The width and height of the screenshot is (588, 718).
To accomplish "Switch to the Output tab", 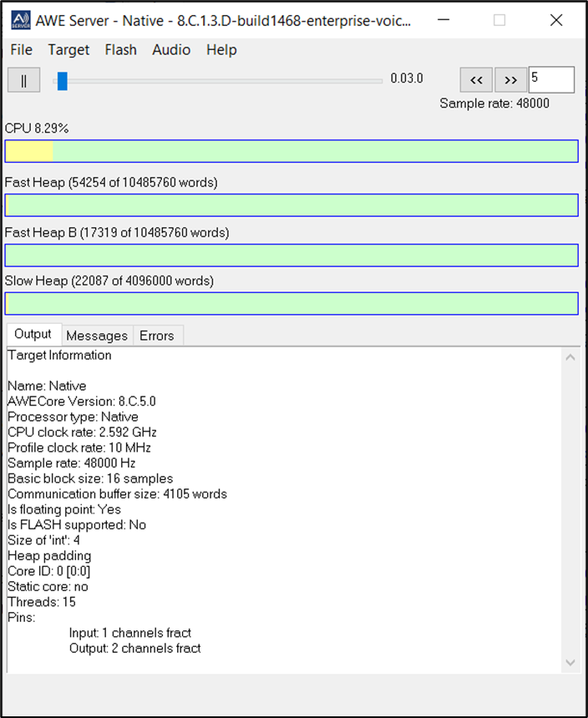I will click(x=33, y=335).
